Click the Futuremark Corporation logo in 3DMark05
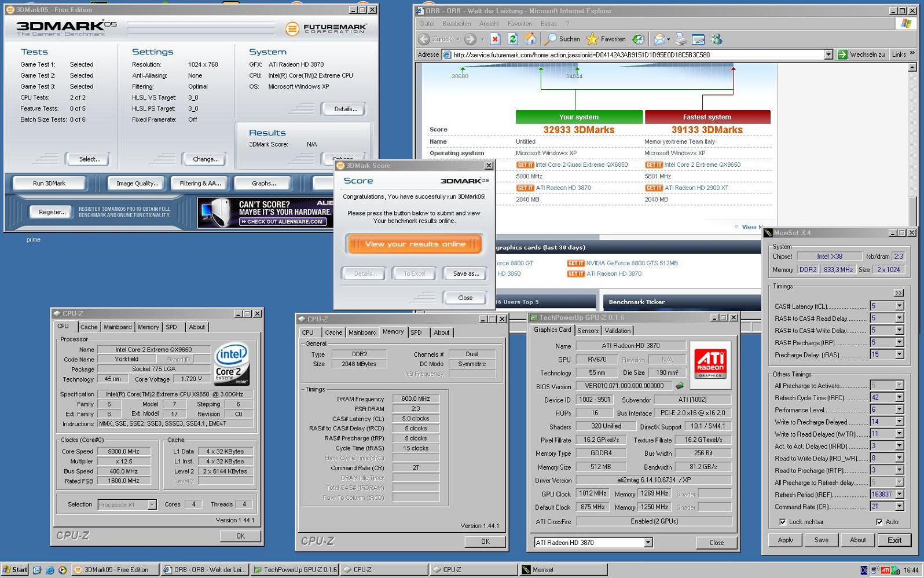 326,28
